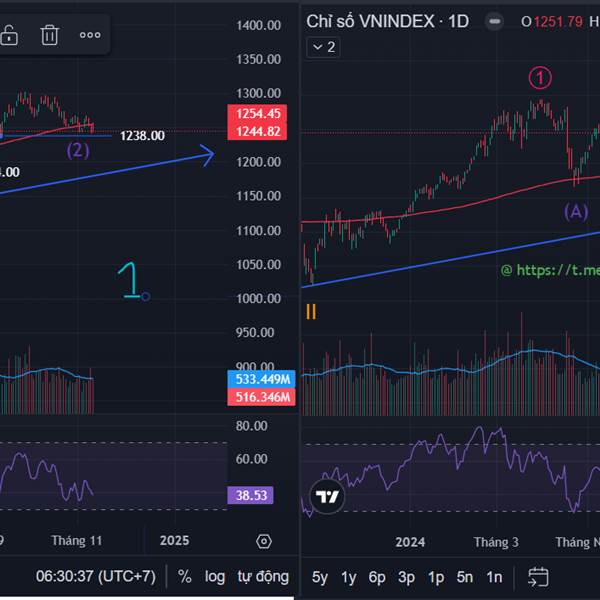Click the Tháng 3 time axis label
The height and width of the screenshot is (600, 600).
(x=496, y=542)
